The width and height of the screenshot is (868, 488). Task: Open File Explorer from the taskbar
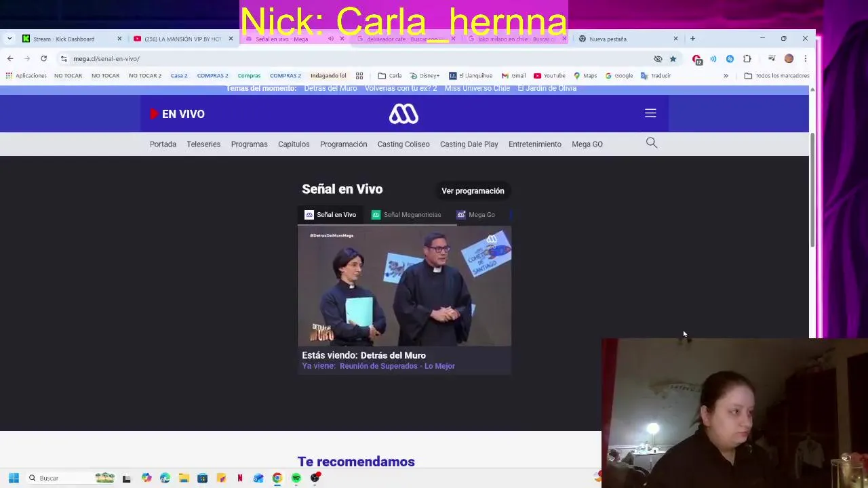tap(184, 478)
